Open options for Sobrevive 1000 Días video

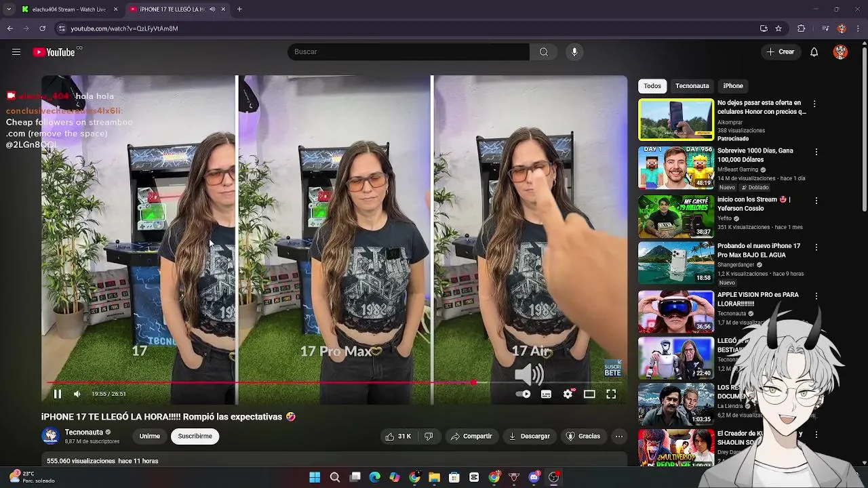click(816, 152)
